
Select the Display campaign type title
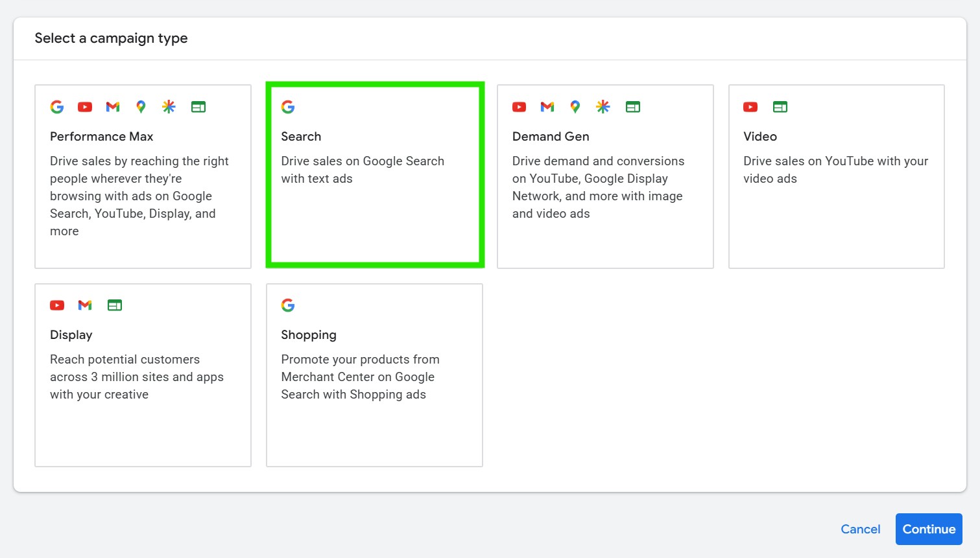point(71,335)
